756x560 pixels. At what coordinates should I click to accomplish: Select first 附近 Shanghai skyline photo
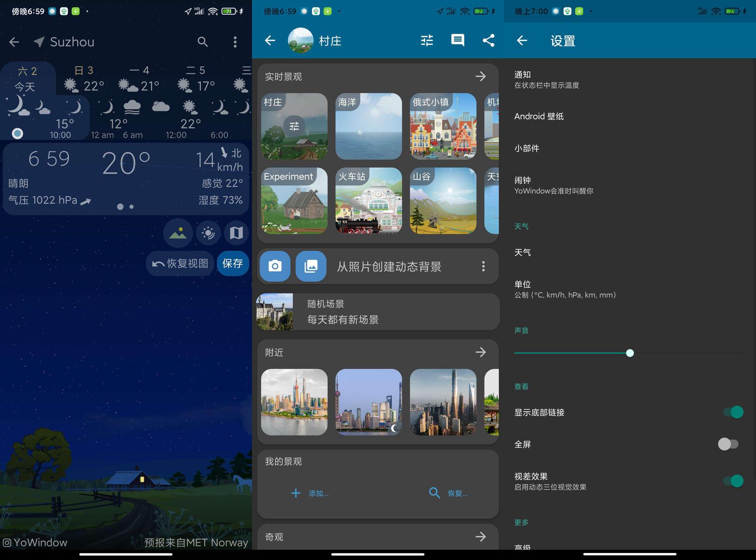(294, 402)
